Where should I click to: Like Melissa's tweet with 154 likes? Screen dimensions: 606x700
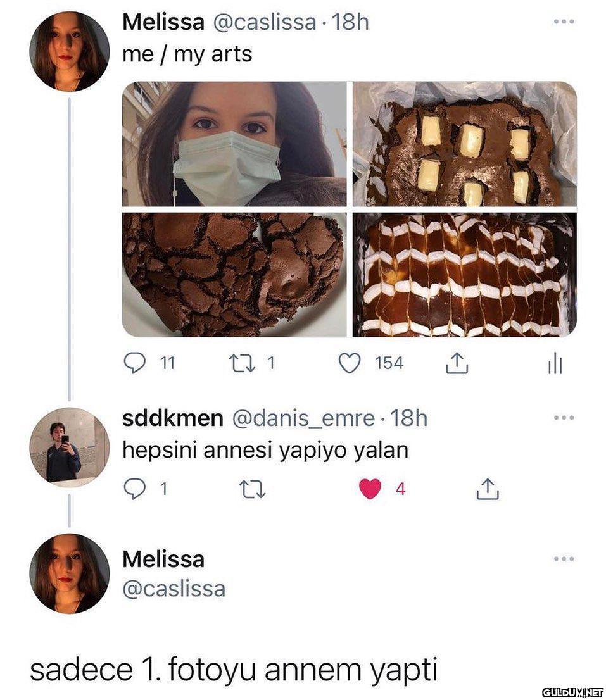point(350,363)
